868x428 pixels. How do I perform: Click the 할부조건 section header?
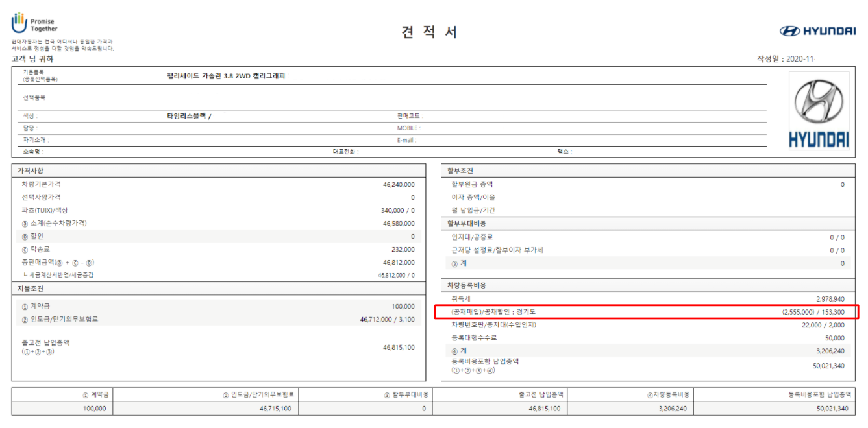click(x=460, y=171)
